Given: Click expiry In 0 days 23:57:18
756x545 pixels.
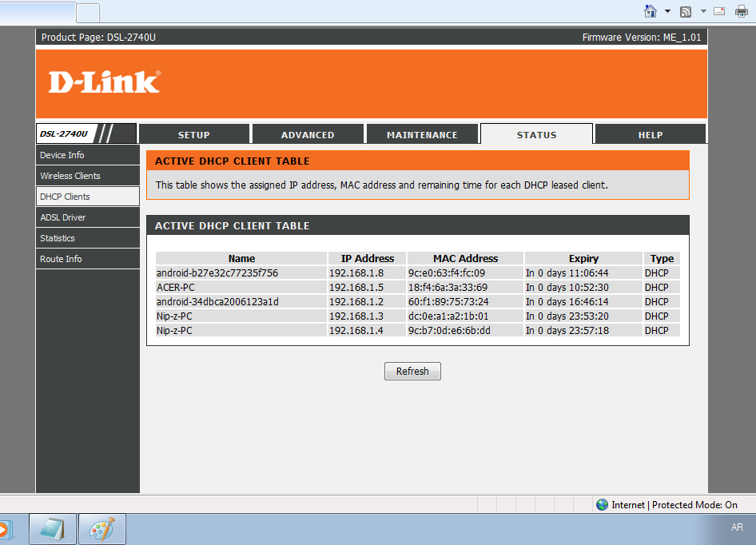Looking at the screenshot, I should click(x=567, y=331).
